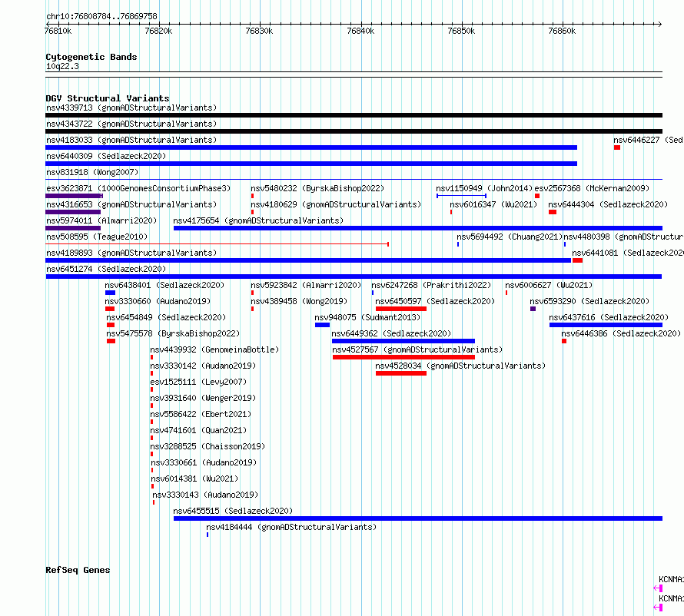Open nsv4741601 (Quan2021) label
This screenshot has width=684, height=616.
(x=198, y=430)
